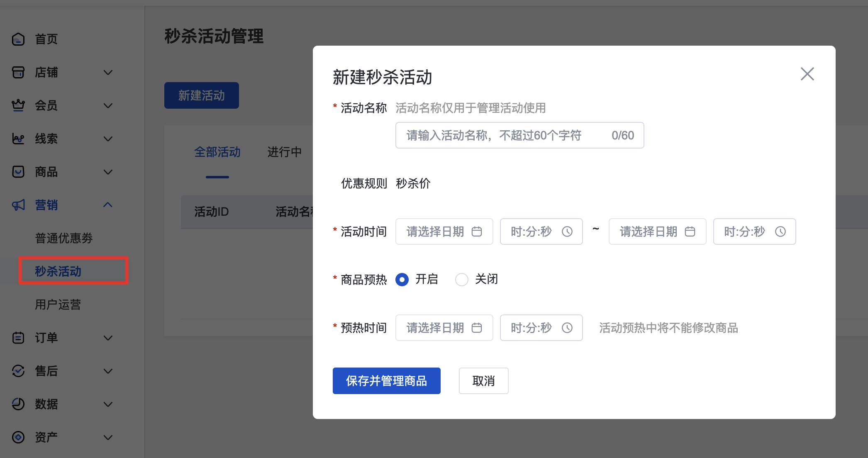The image size is (868, 458).
Task: Click the chart icon beside 线索
Action: click(x=18, y=139)
